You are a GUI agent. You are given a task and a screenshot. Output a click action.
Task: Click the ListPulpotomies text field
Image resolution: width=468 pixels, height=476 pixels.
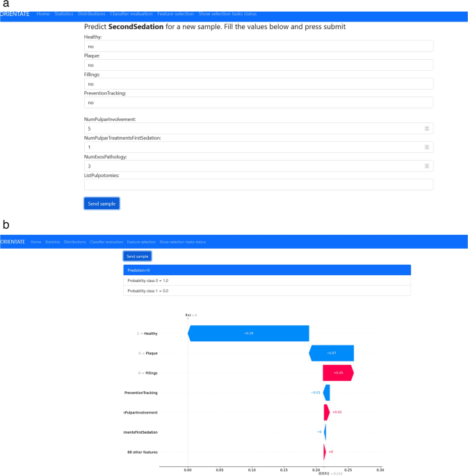point(259,185)
